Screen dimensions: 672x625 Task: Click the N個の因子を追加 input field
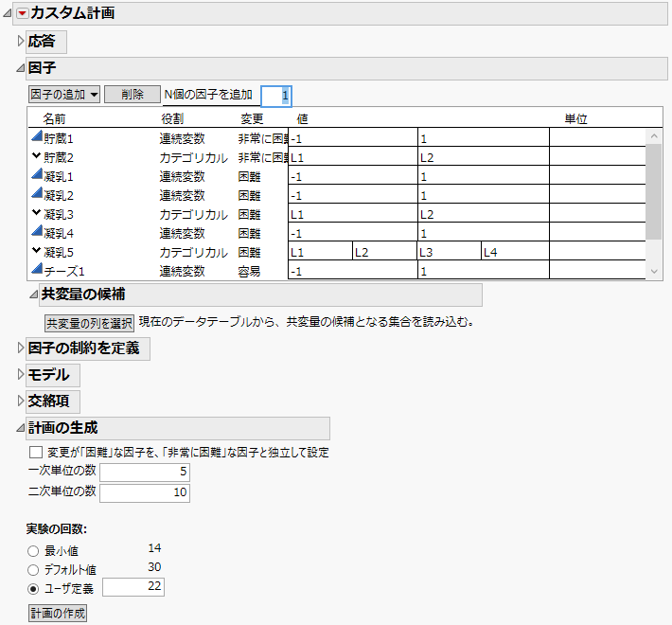(x=276, y=96)
